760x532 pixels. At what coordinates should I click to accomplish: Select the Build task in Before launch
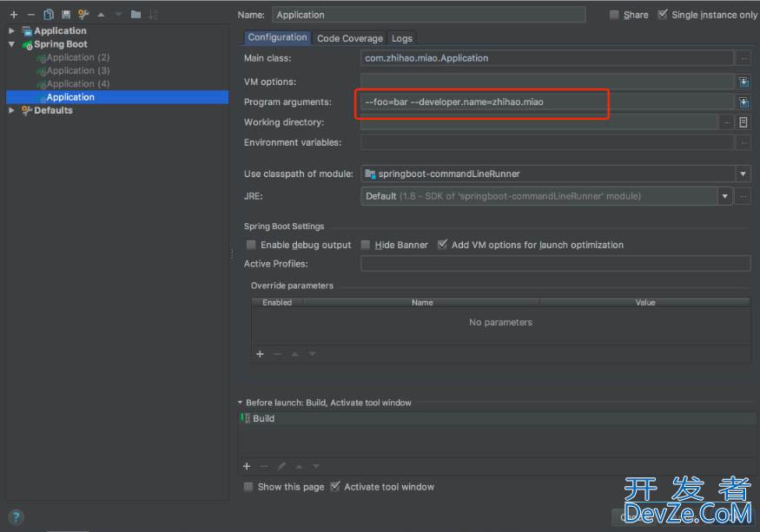tap(496, 418)
